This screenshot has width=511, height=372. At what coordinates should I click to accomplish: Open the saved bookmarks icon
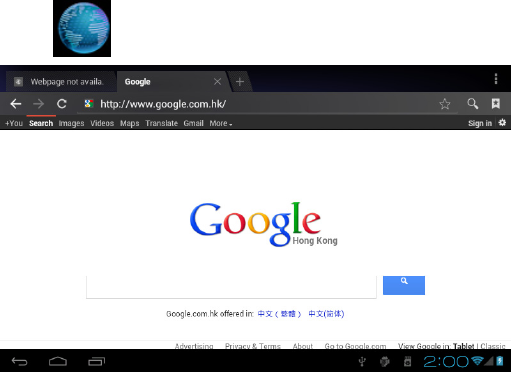(x=496, y=104)
